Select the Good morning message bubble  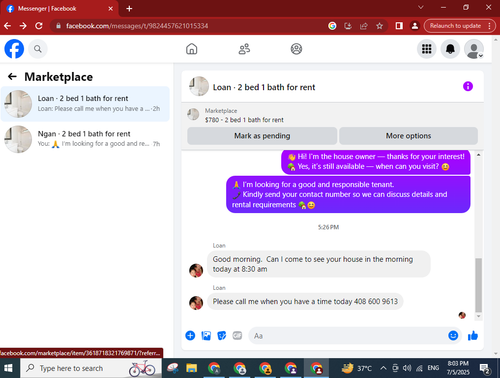[x=318, y=264]
